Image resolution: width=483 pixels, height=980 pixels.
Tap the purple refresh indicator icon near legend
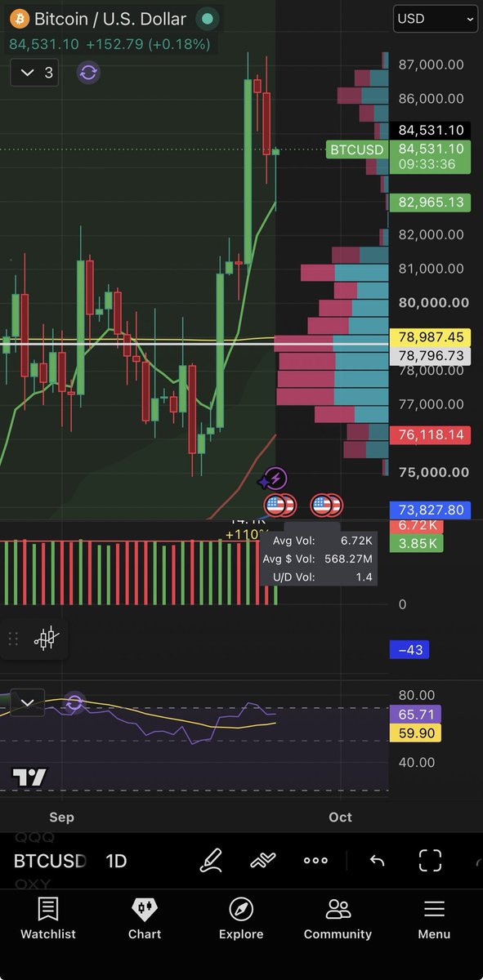click(88, 73)
